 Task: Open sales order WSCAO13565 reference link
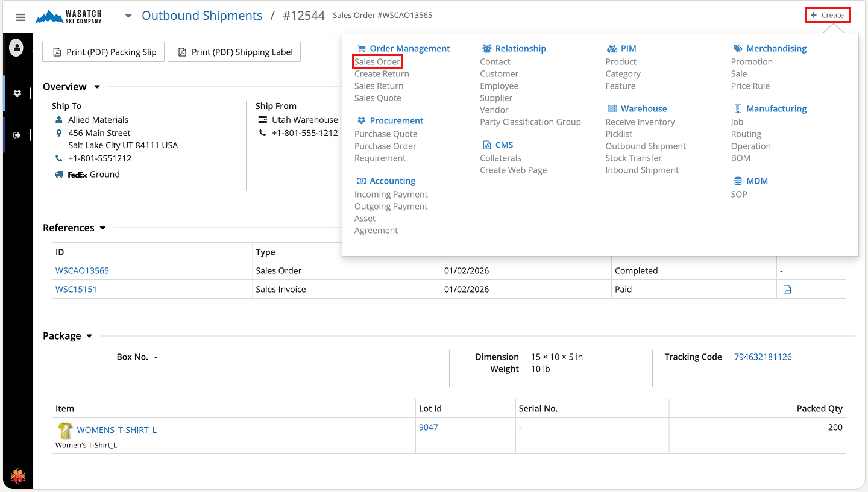coord(83,271)
